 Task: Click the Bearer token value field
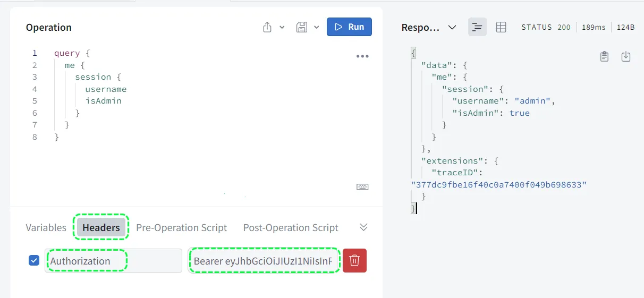point(264,261)
